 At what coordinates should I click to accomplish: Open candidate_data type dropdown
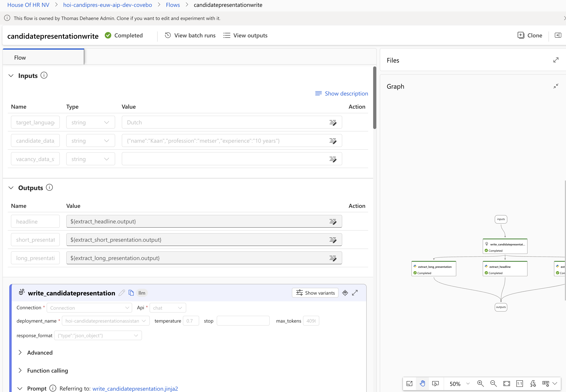(91, 141)
